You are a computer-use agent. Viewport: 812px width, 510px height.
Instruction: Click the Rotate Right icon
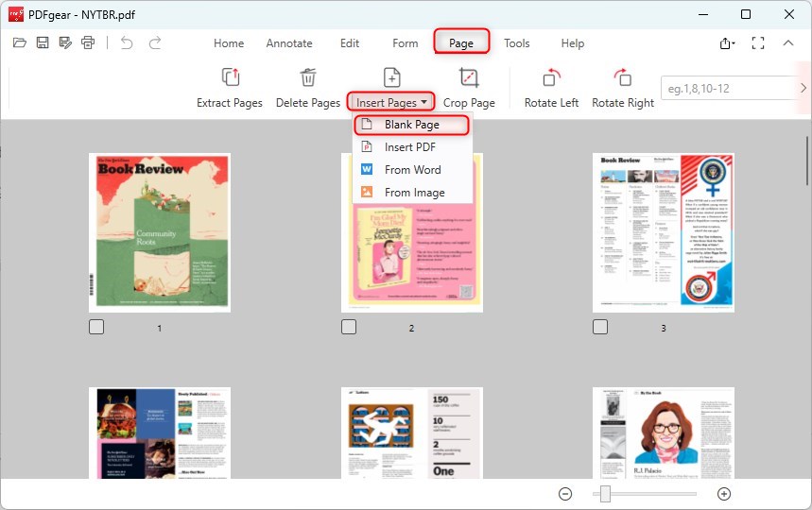pyautogui.click(x=623, y=77)
